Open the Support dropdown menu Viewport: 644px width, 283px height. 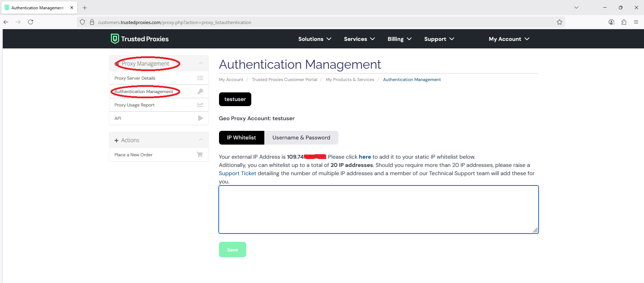click(x=439, y=39)
